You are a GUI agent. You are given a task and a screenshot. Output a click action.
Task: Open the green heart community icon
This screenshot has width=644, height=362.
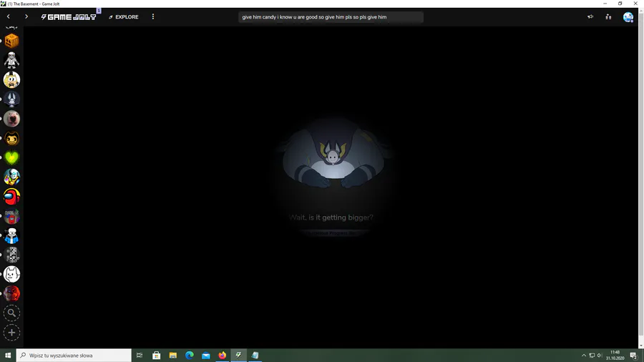click(11, 157)
